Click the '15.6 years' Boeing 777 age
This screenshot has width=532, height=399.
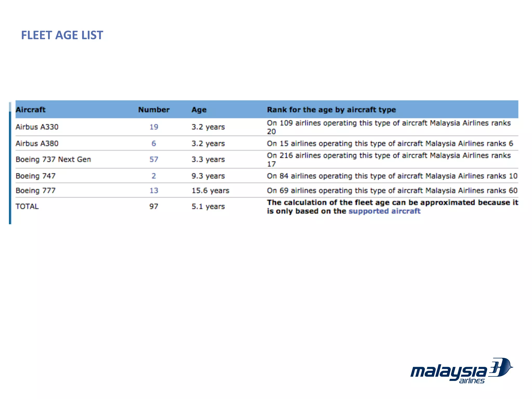click(x=210, y=190)
